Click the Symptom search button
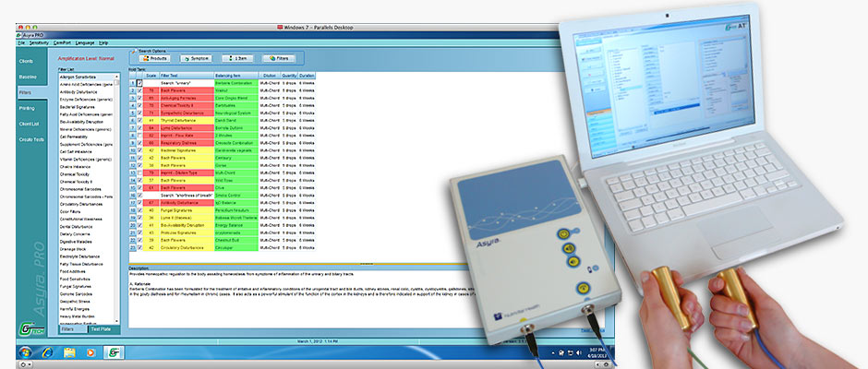Screen dimensions: 868x369 (198, 57)
